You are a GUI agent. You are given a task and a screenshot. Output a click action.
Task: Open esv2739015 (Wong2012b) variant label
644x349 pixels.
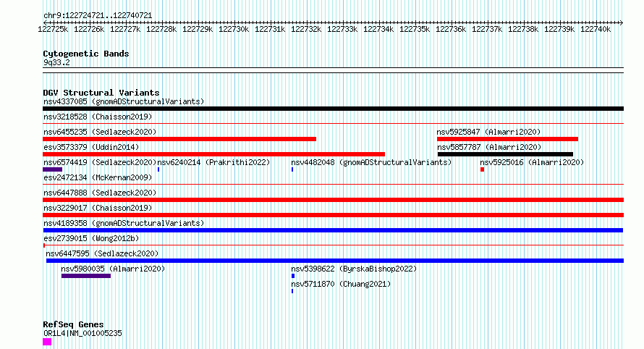(x=91, y=238)
